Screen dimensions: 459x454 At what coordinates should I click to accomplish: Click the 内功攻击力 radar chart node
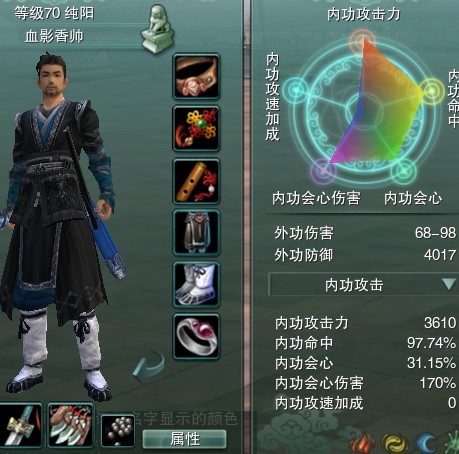(363, 41)
